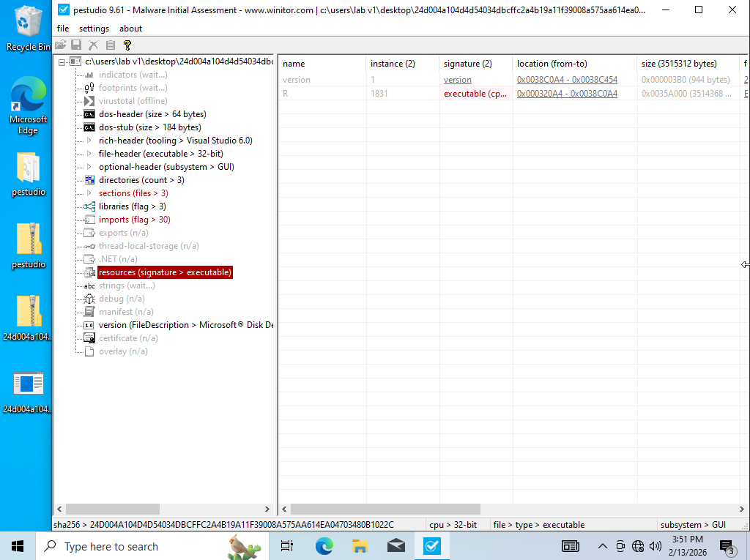Image resolution: width=750 pixels, height=560 pixels.
Task: Click the imports arrow icon
Action: point(89,220)
